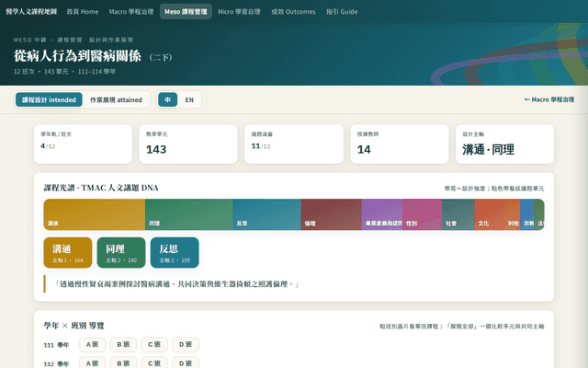Open the 溝通 主軸 1 chip
The height and width of the screenshot is (368, 588).
tap(68, 253)
